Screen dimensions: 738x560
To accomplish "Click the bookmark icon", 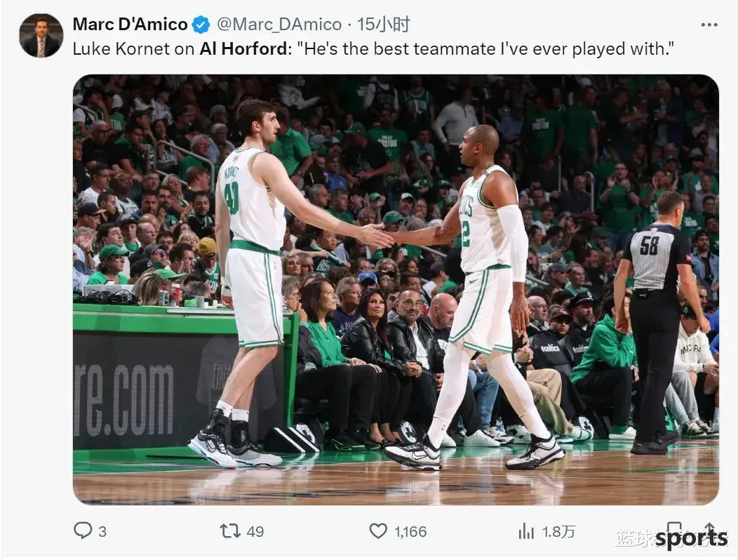I will pos(674,531).
